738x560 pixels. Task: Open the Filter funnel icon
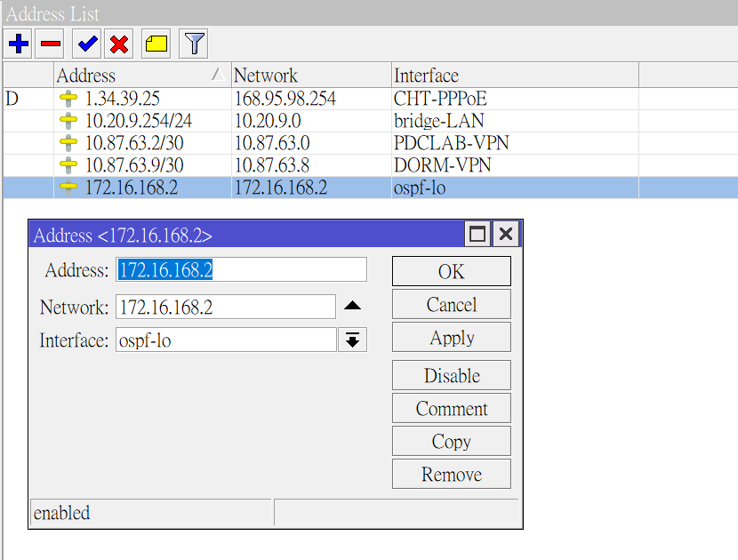pyautogui.click(x=193, y=43)
